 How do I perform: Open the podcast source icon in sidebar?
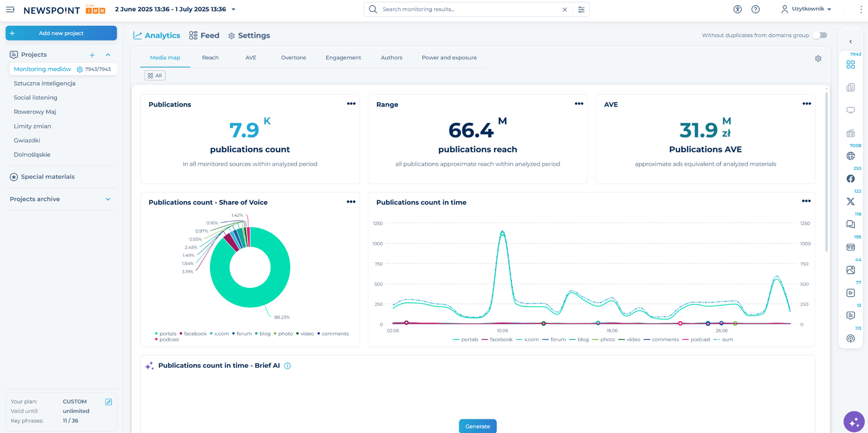[x=850, y=338]
